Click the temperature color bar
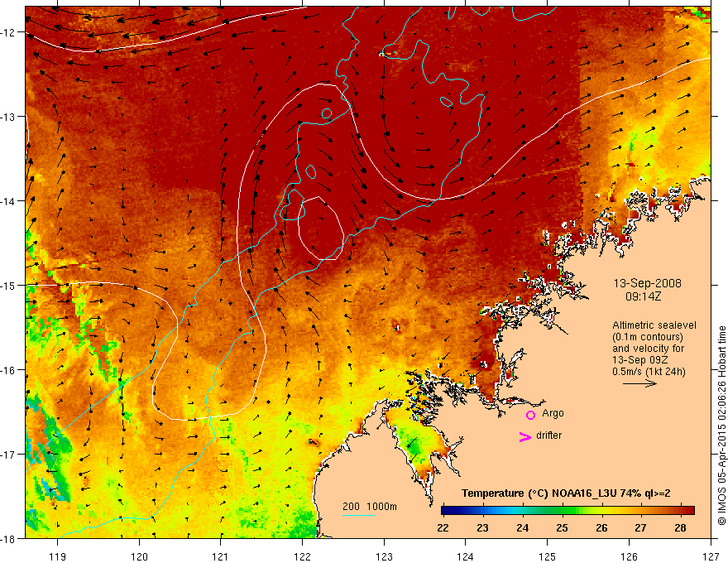Screen dimensions: 728x563 coord(568,511)
